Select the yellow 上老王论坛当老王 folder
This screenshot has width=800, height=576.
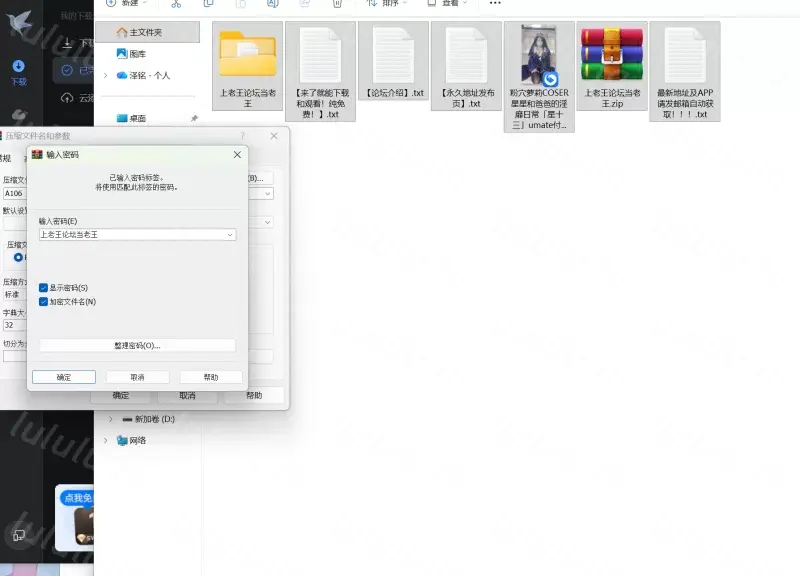pyautogui.click(x=247, y=66)
